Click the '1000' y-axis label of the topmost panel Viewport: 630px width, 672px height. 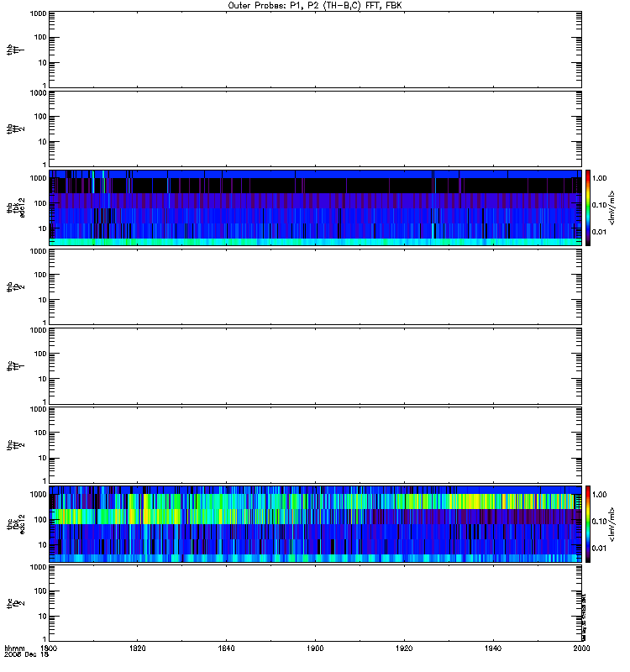click(x=38, y=13)
